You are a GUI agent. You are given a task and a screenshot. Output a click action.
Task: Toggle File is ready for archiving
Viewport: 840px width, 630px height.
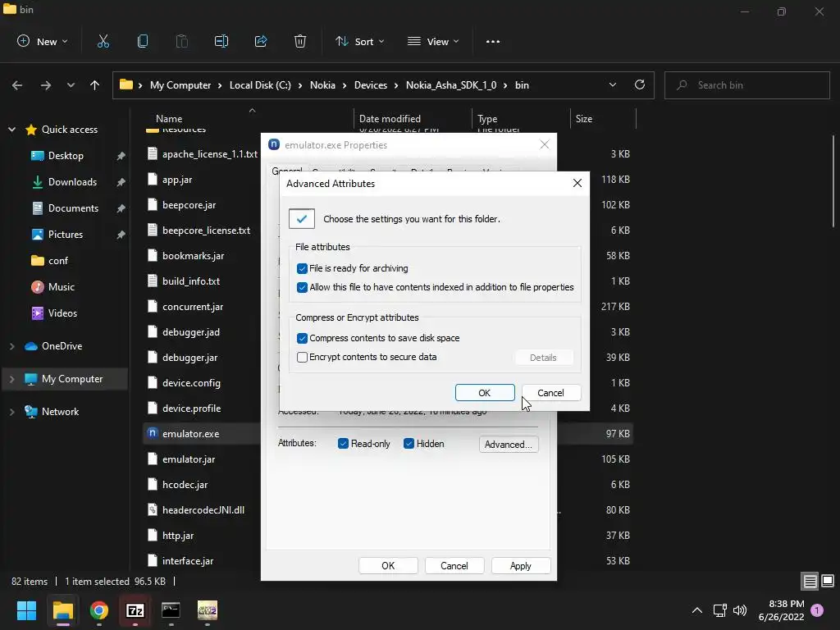pos(302,268)
